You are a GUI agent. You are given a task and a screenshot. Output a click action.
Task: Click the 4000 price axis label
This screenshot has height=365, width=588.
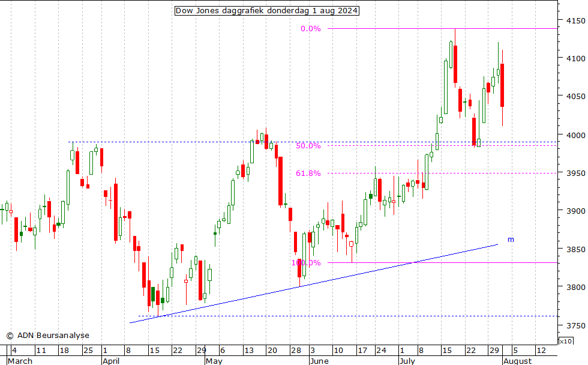(x=575, y=135)
